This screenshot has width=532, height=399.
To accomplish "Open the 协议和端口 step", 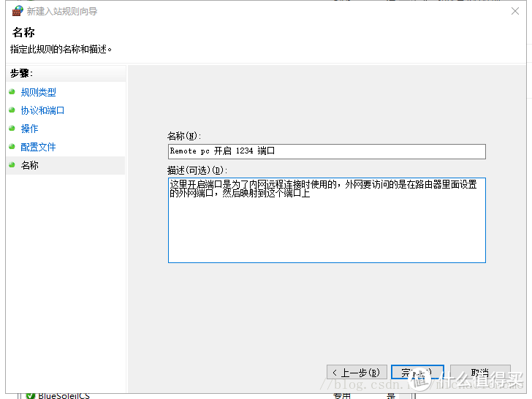I will point(42,110).
